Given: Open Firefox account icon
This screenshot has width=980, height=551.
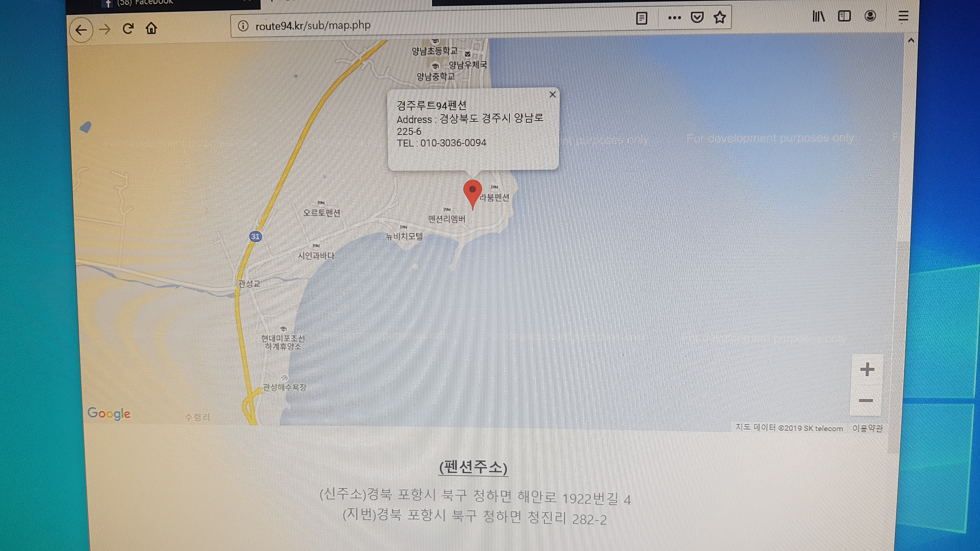Looking at the screenshot, I should pos(870,16).
